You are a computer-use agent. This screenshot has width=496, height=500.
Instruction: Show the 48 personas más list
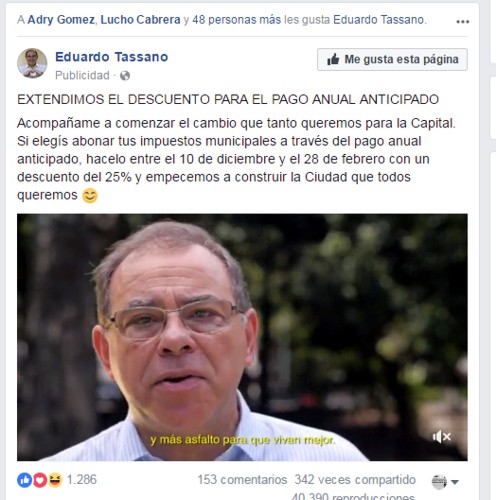pos(237,20)
